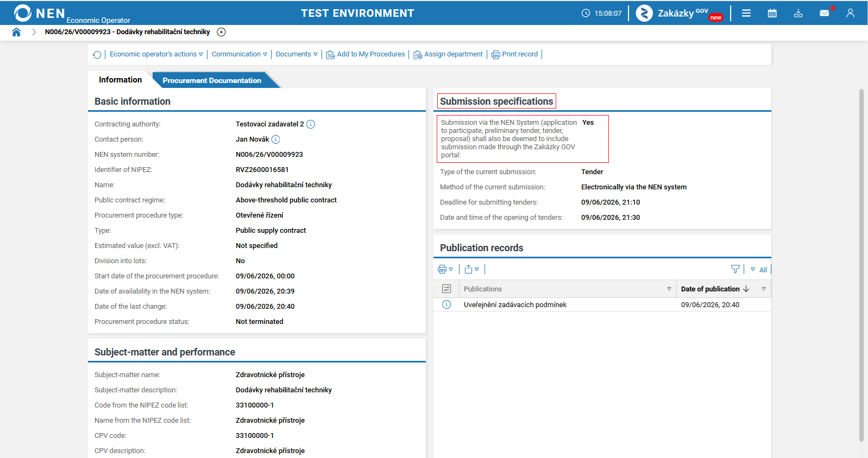The image size is (868, 458).
Task: Open the column settings icon in publications table
Action: [446, 289]
